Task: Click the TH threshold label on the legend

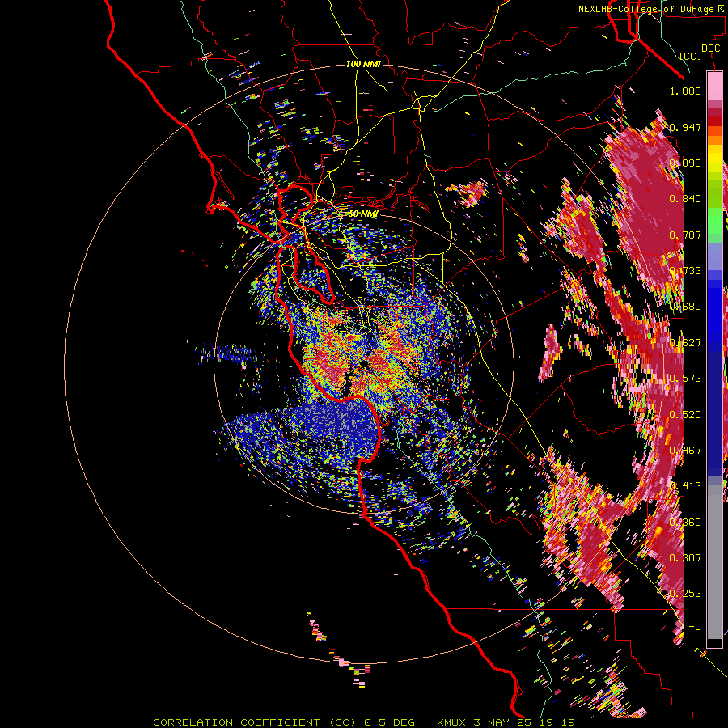Action: (x=695, y=630)
